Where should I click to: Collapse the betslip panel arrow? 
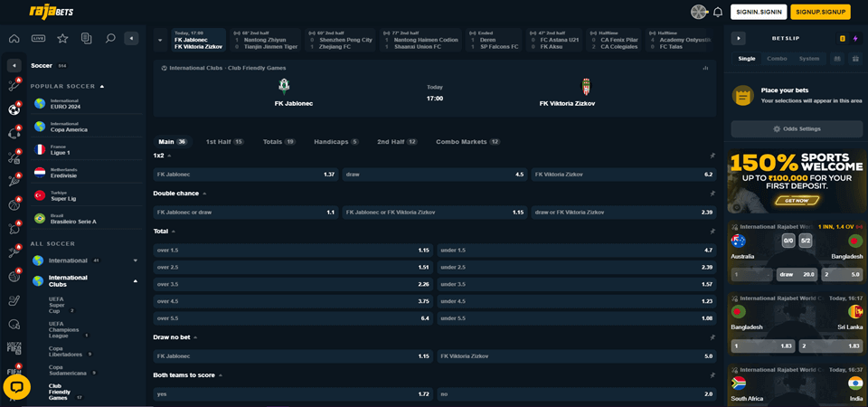point(739,38)
